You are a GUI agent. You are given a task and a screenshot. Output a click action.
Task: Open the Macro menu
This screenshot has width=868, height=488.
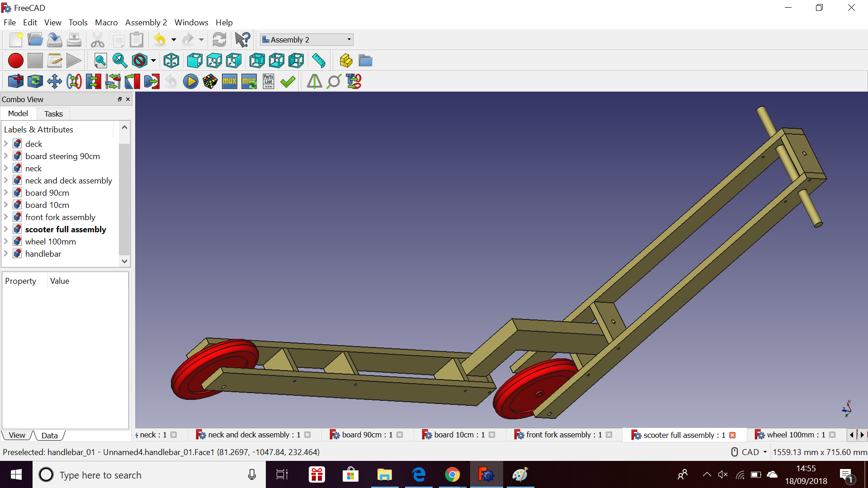(105, 22)
